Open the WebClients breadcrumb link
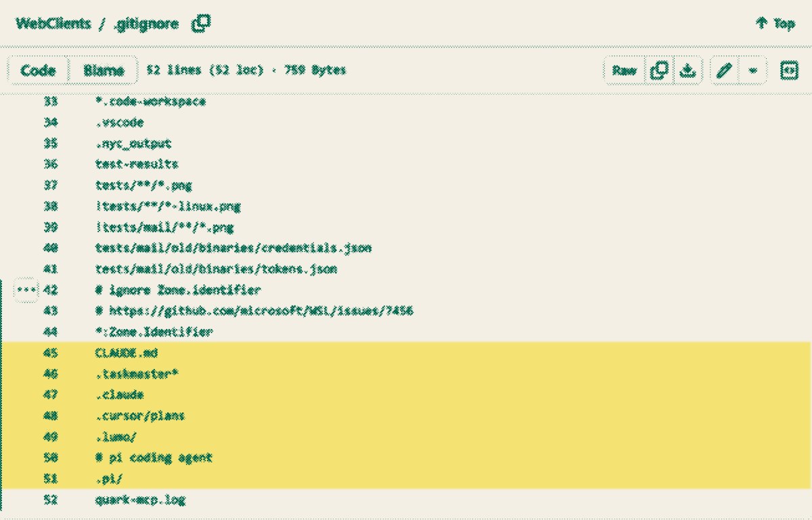This screenshot has width=812, height=520. 53,24
